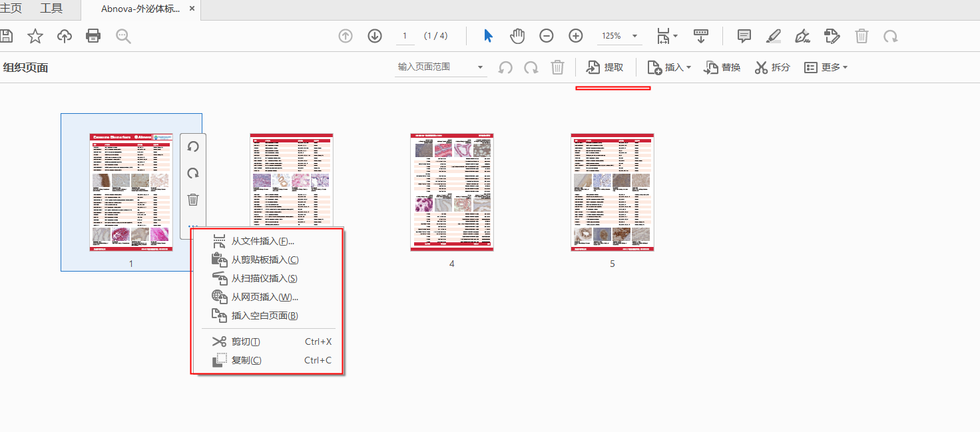Screen dimensions: 980x432
Task: Select the hand pan tool
Action: [x=517, y=36]
